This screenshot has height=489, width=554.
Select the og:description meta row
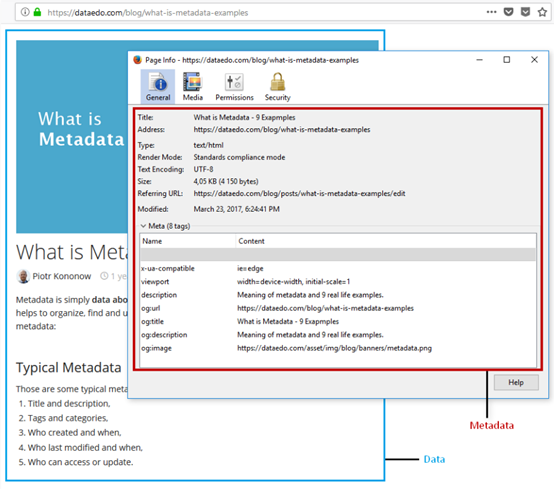tap(338, 335)
